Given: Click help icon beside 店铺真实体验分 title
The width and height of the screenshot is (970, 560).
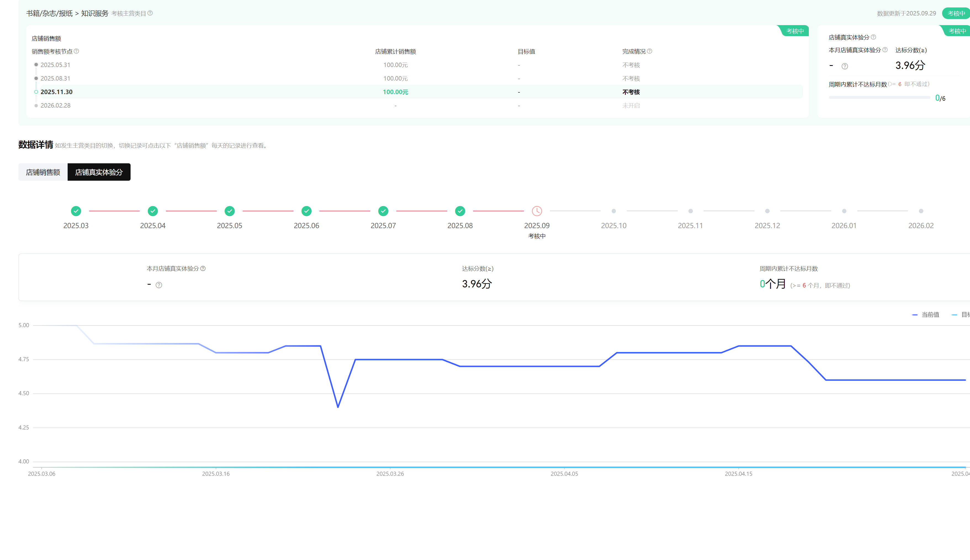Looking at the screenshot, I should point(873,37).
